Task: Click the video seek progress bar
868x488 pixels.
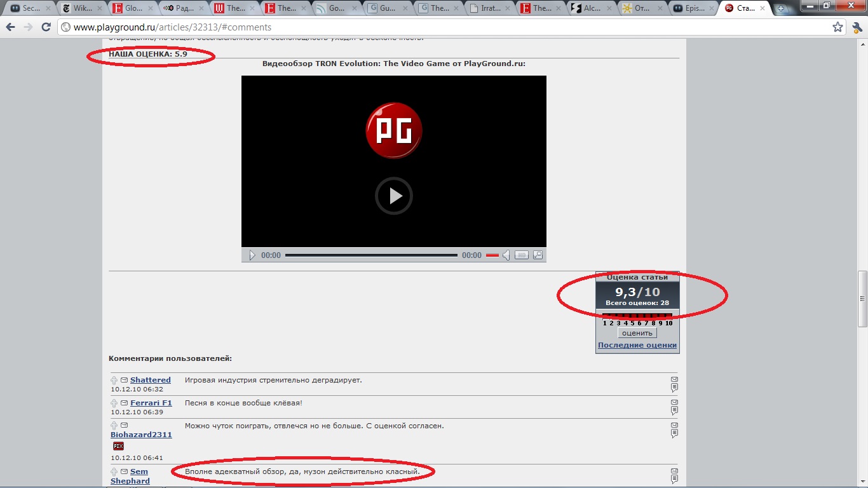Action: 371,255
